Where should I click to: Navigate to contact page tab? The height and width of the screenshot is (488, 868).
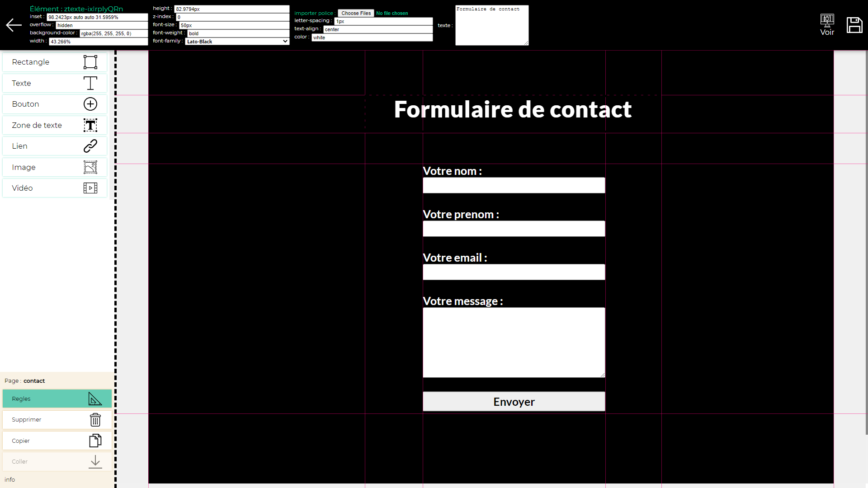[x=34, y=380]
